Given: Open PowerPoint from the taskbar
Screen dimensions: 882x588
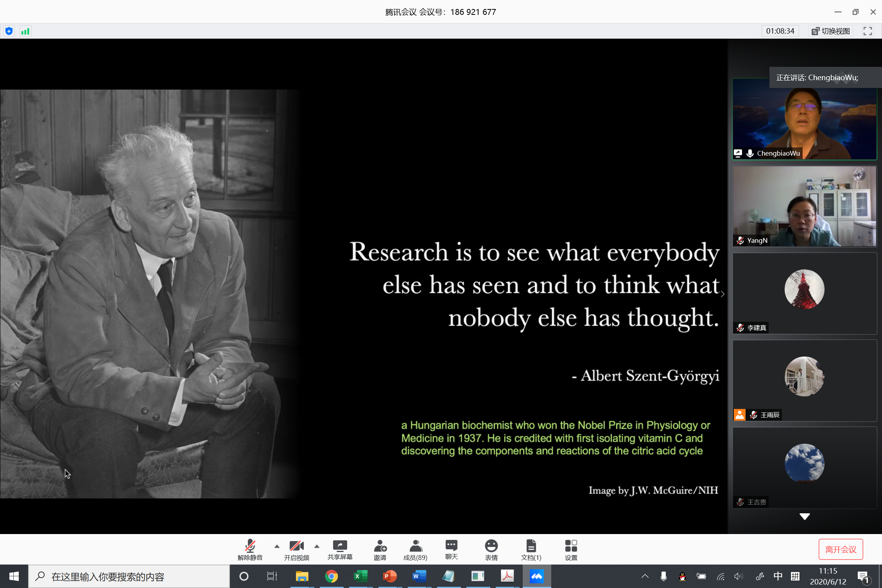Looking at the screenshot, I should (x=390, y=576).
